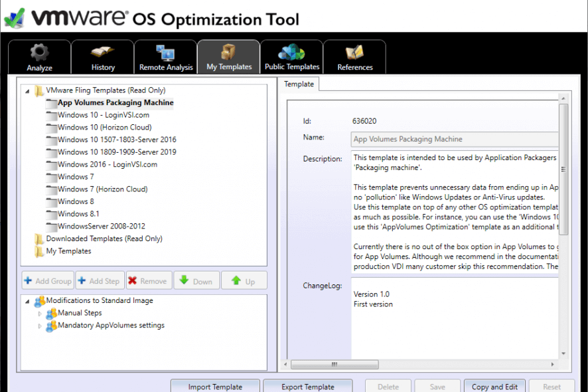Click the green Up arrow icon
This screenshot has height=392, width=588.
236,280
